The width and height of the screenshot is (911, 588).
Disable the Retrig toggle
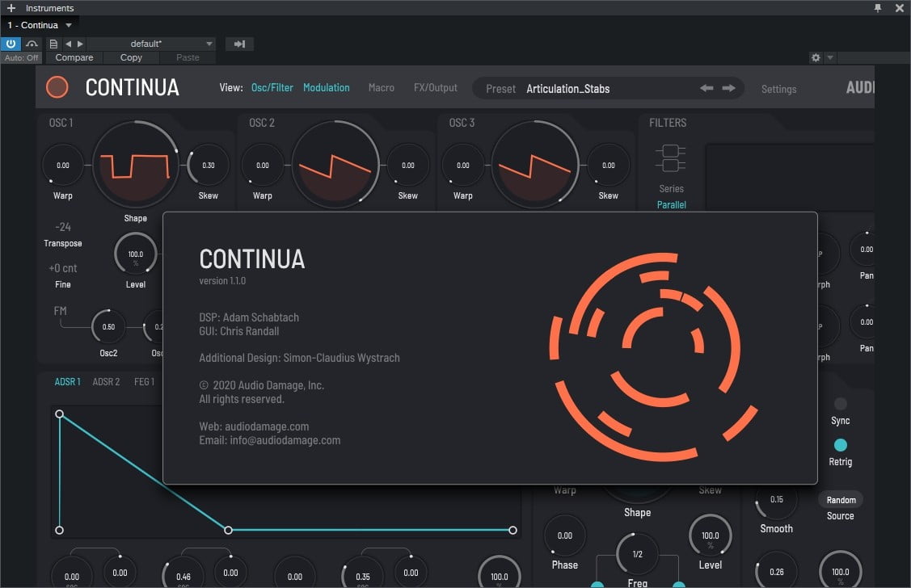point(840,445)
